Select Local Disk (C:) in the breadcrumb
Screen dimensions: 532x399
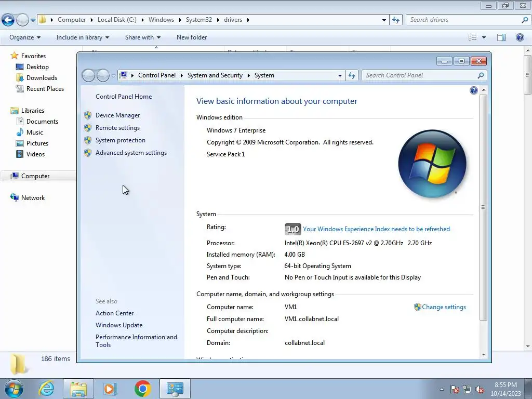point(117,20)
